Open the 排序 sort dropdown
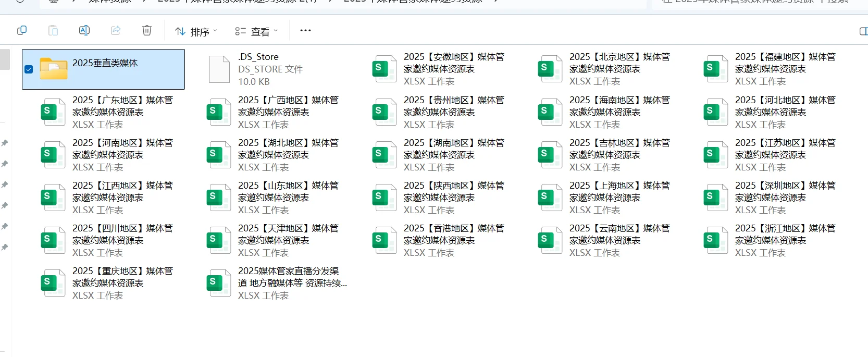 point(196,32)
